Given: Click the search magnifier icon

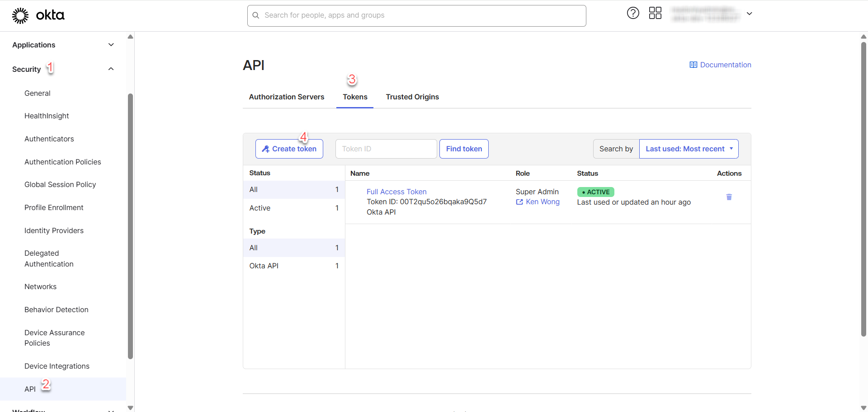Looking at the screenshot, I should click(x=256, y=15).
